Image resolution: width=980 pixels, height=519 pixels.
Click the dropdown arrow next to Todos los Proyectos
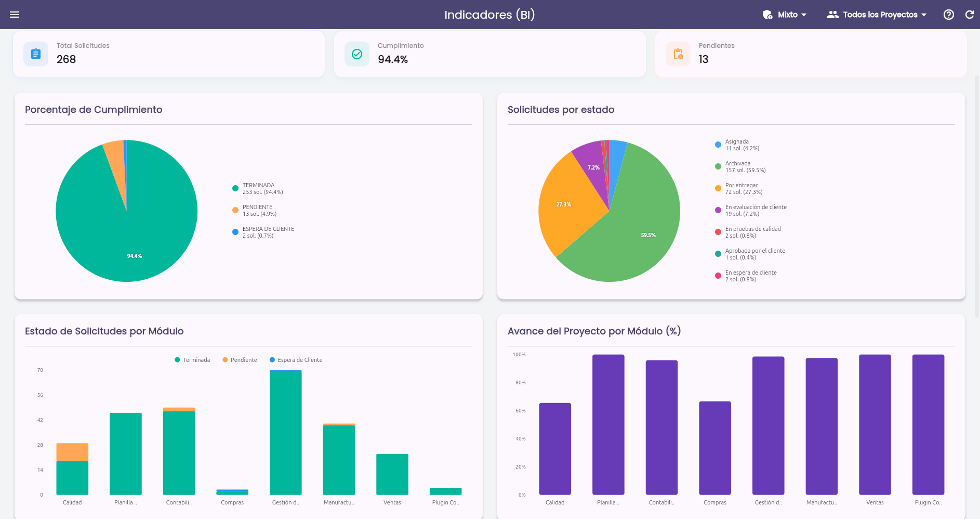point(924,15)
